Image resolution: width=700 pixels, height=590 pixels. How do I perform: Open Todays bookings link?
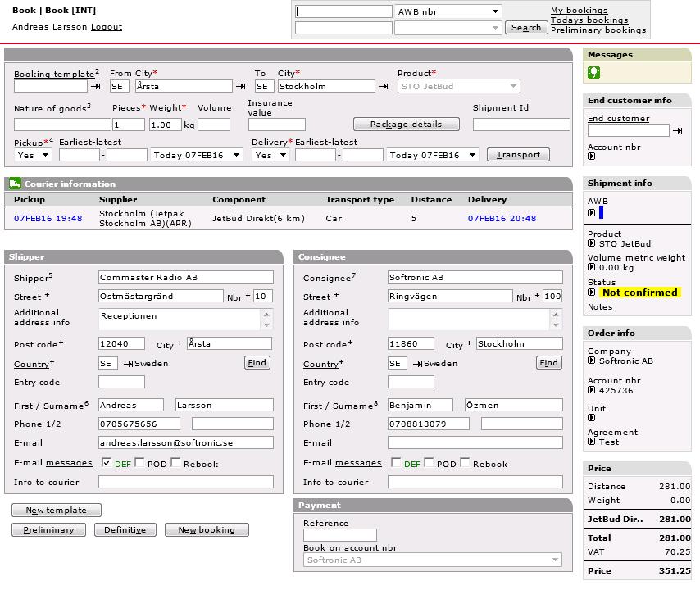(589, 20)
